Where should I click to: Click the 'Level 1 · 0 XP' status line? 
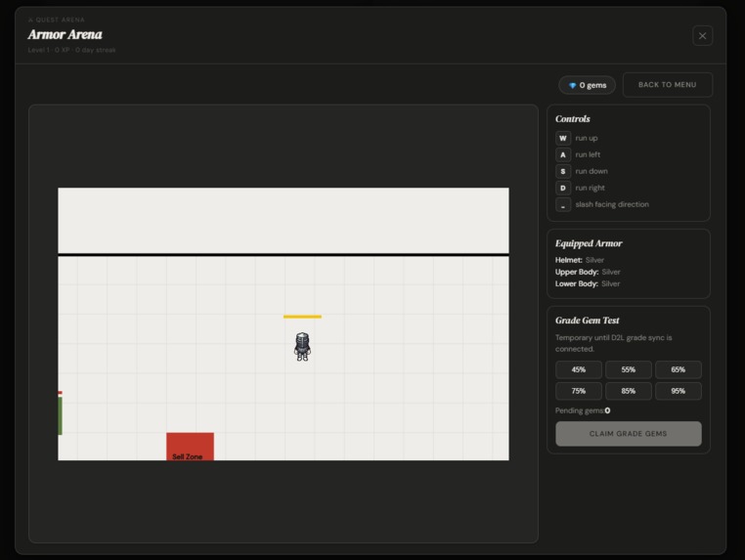pyautogui.click(x=71, y=50)
